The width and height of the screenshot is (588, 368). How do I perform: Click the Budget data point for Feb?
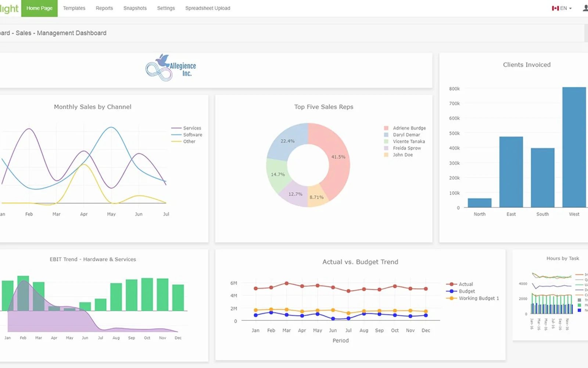tap(271, 312)
